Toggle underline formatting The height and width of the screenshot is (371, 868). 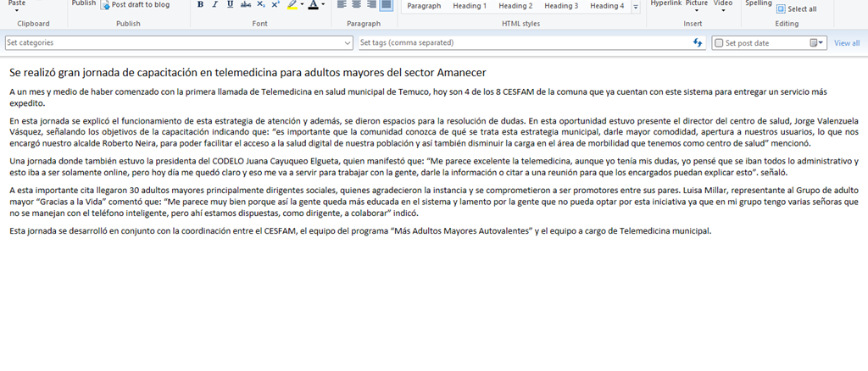click(x=231, y=5)
